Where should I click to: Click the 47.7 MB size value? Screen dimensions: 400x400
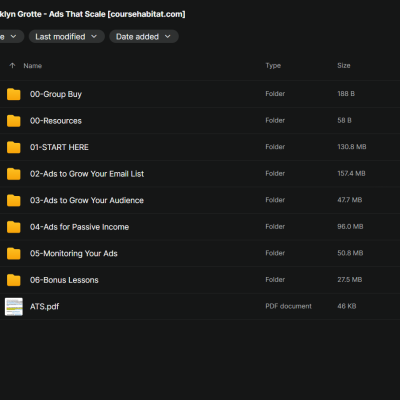350,200
